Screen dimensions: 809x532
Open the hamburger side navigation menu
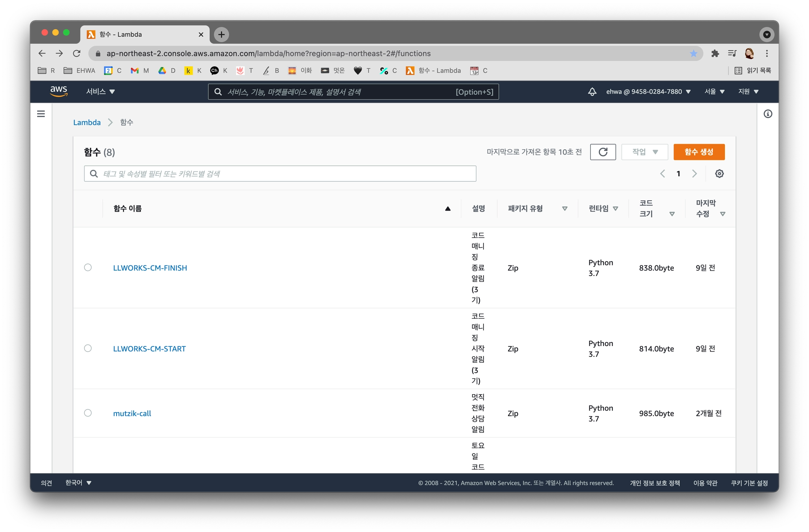pos(41,114)
